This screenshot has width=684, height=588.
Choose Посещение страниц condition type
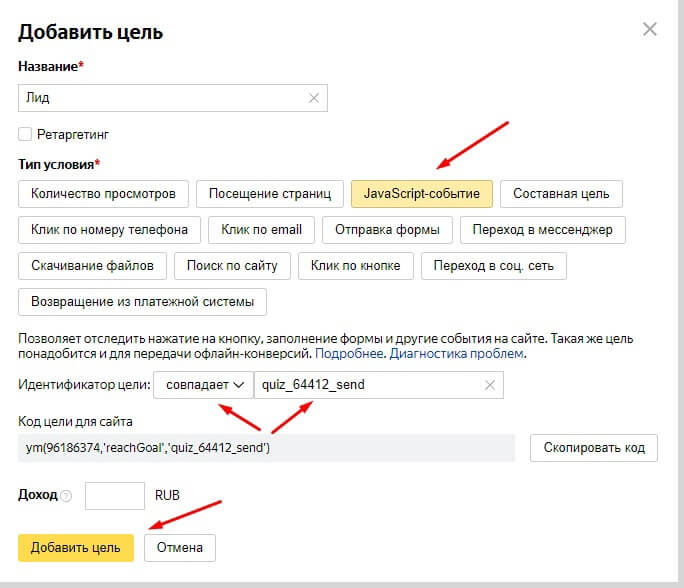(x=269, y=193)
